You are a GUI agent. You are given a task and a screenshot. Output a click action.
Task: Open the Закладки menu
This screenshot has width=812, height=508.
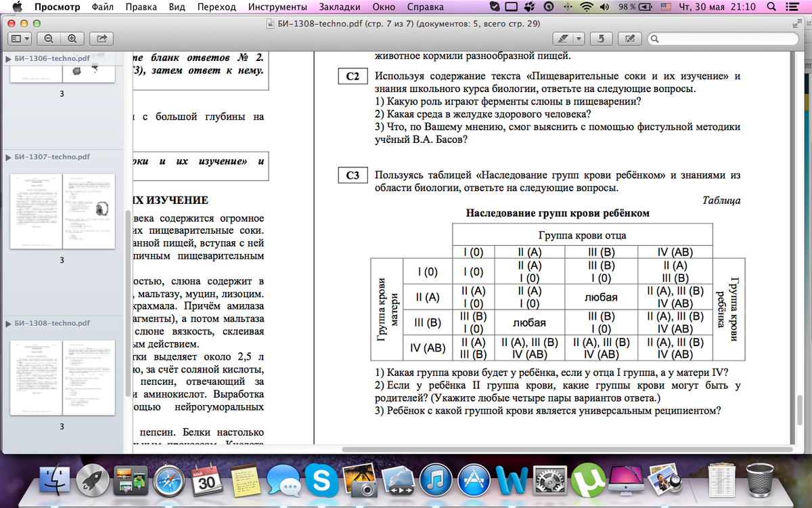tap(338, 7)
